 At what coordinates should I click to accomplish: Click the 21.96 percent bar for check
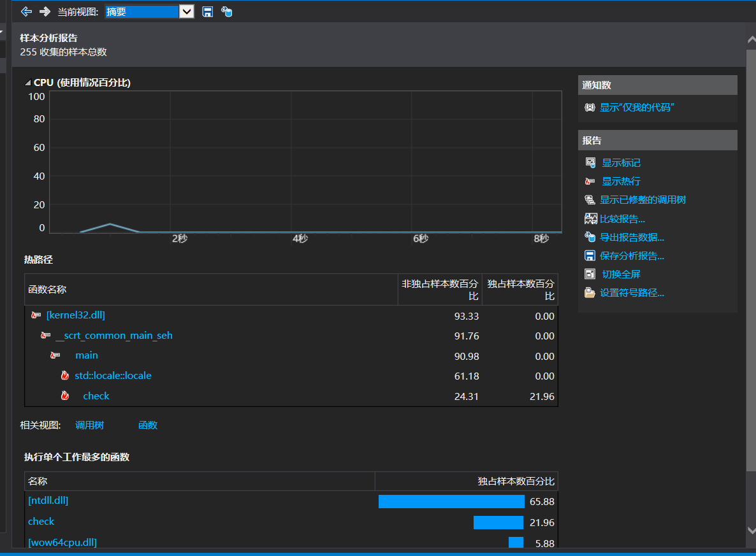click(498, 522)
